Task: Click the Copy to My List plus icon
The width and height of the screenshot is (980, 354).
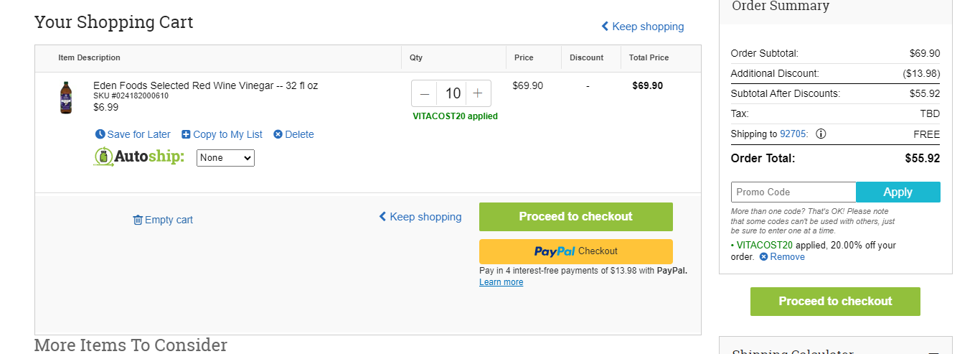Action: (x=186, y=134)
